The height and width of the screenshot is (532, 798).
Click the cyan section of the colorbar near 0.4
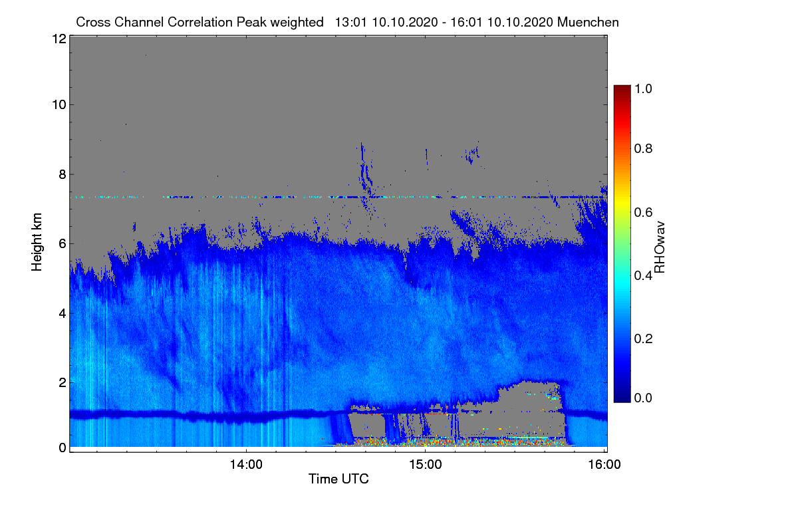point(622,275)
